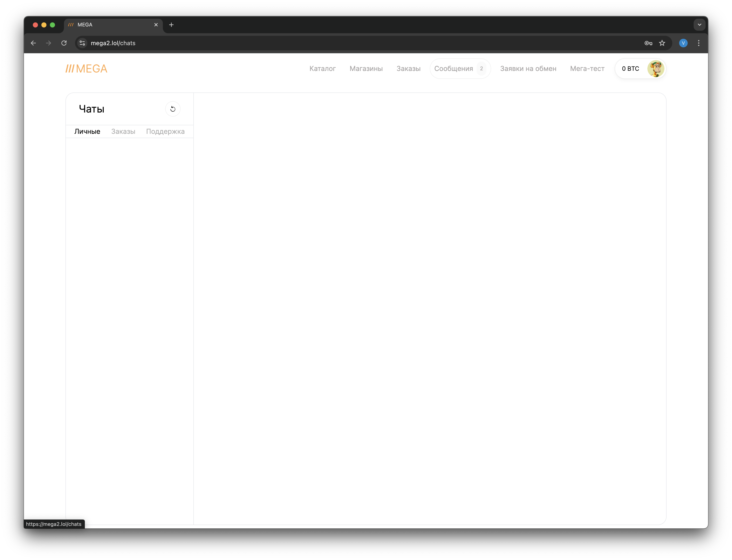The width and height of the screenshot is (732, 560).
Task: Go to Заявки на обмен
Action: (x=528, y=69)
